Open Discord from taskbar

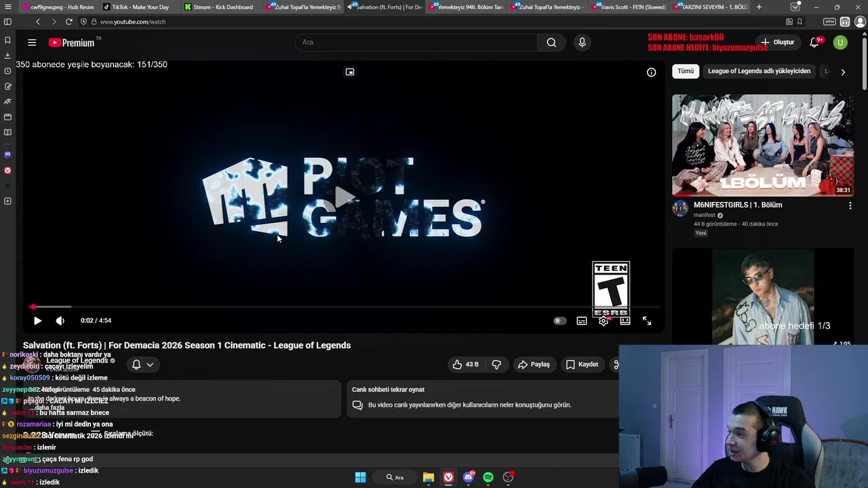pos(468,477)
